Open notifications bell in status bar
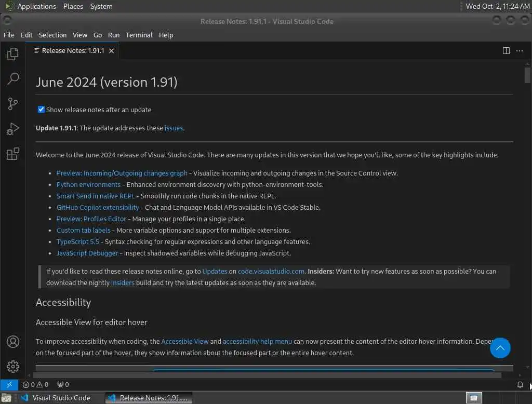Viewport: 532px width, 404px height. [x=520, y=385]
